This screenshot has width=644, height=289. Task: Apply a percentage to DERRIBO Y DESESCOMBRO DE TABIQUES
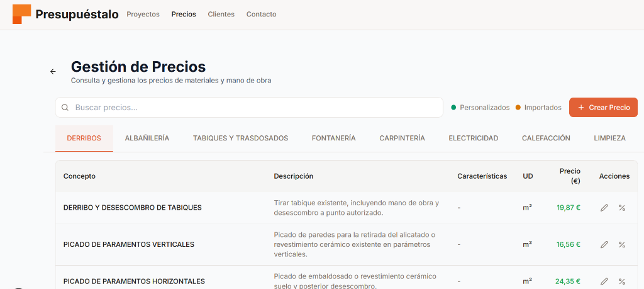pos(622,208)
